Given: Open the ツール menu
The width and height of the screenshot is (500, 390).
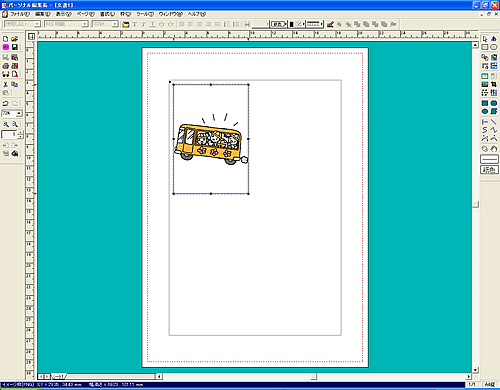Looking at the screenshot, I should (145, 14).
